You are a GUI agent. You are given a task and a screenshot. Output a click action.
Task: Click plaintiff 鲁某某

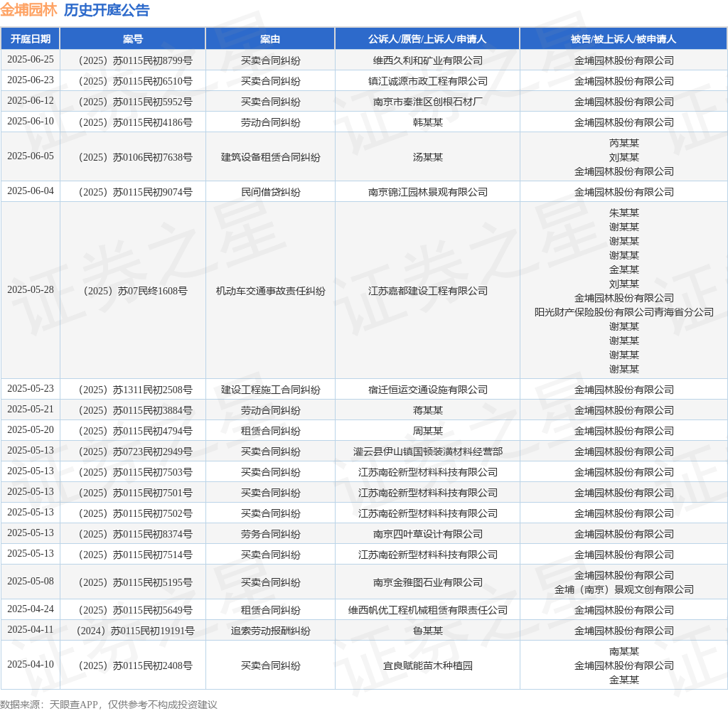point(427,631)
